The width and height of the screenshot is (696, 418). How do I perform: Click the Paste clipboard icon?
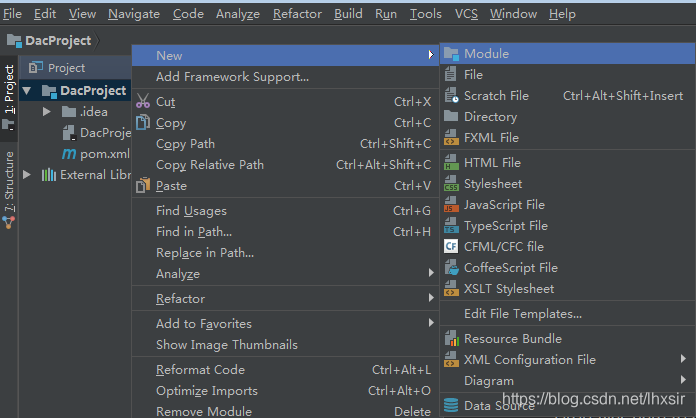[143, 185]
